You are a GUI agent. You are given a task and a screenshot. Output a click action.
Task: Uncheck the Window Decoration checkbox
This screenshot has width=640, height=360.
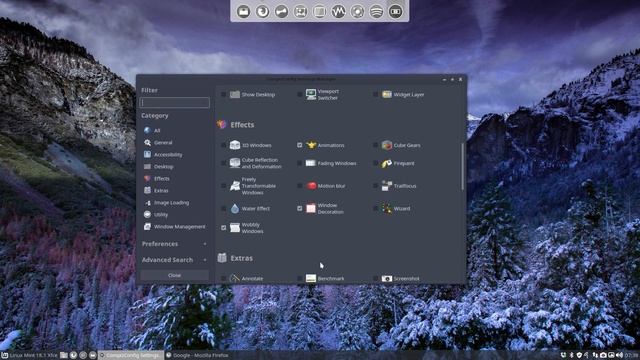pyautogui.click(x=300, y=209)
